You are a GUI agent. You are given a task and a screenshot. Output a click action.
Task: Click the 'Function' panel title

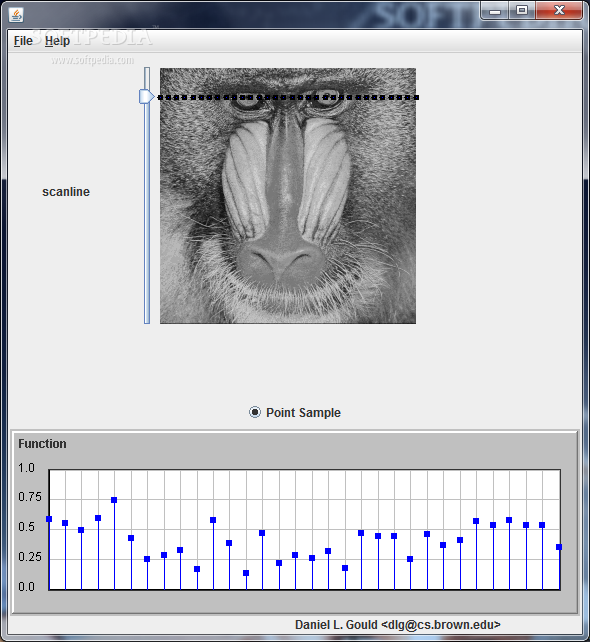(42, 444)
